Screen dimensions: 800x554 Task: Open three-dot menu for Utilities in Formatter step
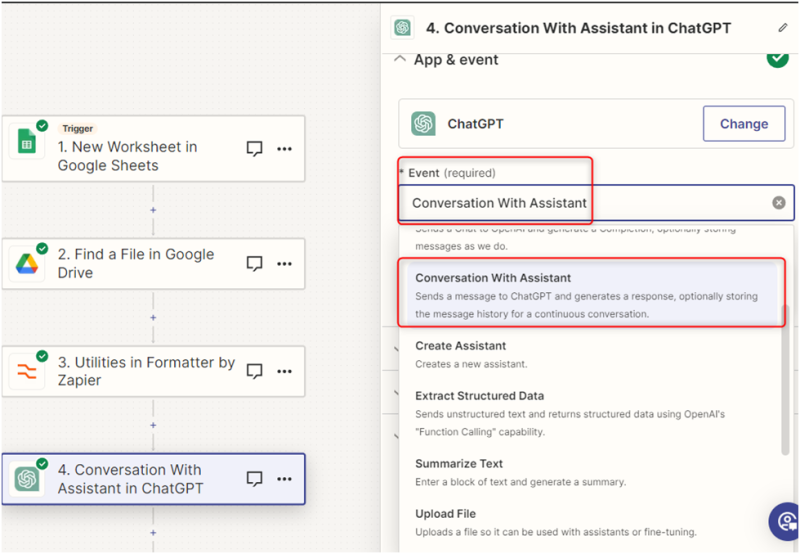tap(284, 372)
